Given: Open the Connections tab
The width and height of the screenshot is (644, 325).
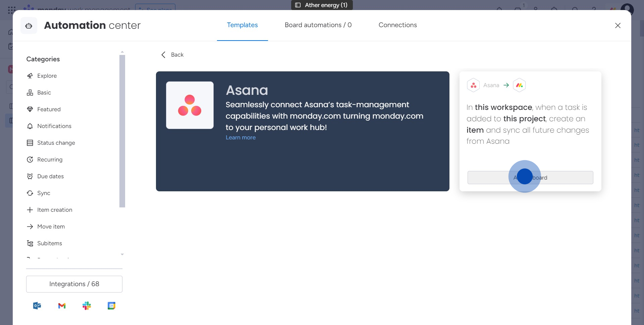Looking at the screenshot, I should (397, 25).
